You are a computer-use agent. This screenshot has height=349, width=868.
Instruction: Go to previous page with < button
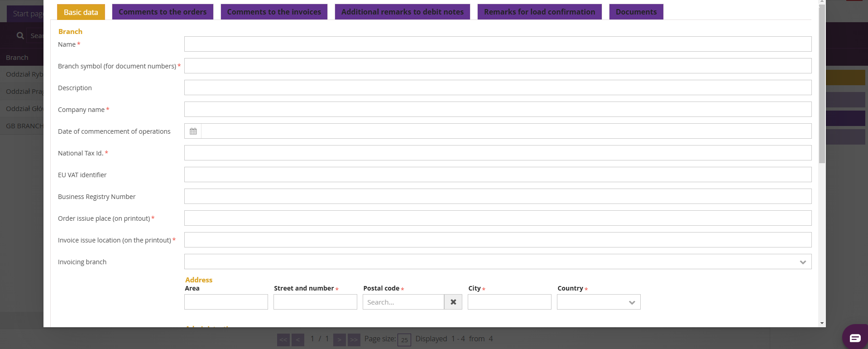[x=298, y=339]
